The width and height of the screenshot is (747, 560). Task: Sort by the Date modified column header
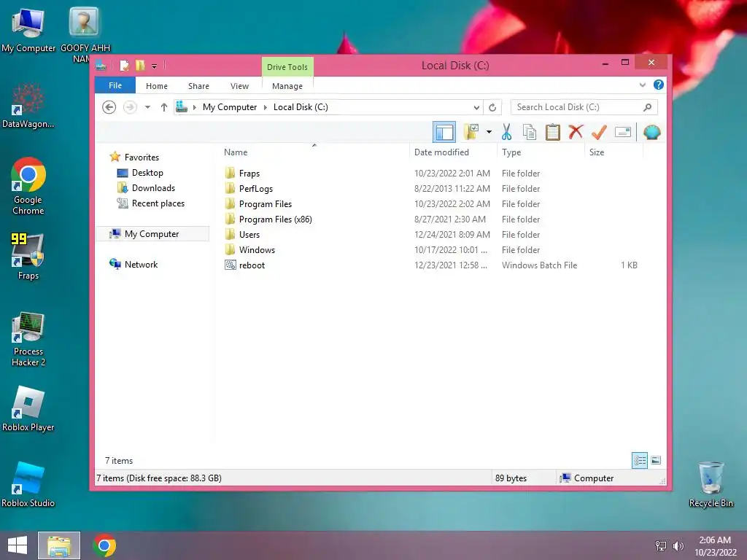[453, 152]
